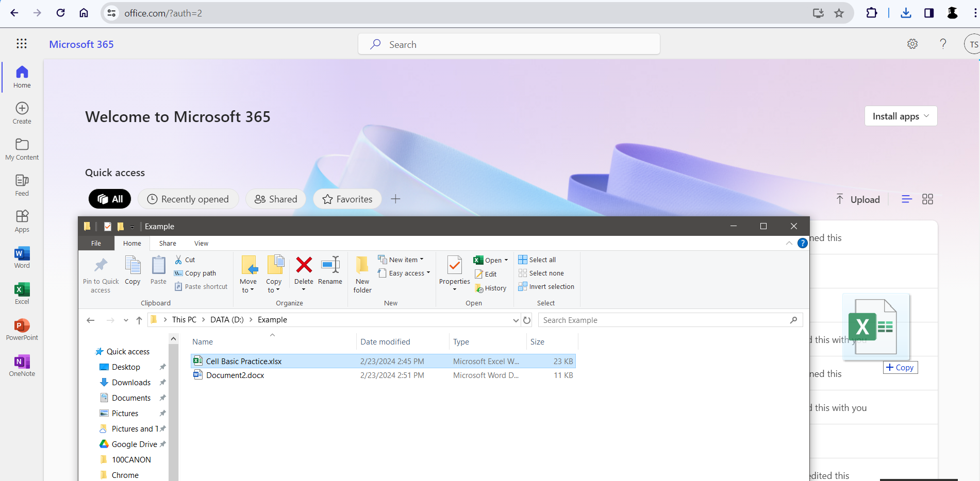Screen dimensions: 980x481
Task: Select the Document2.docx file
Action: [x=383, y=375]
